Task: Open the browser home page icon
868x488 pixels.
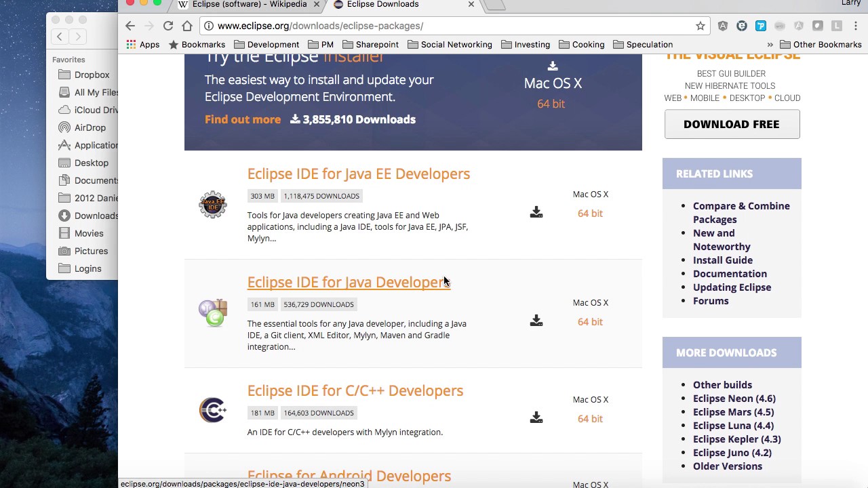Action: coord(187,26)
